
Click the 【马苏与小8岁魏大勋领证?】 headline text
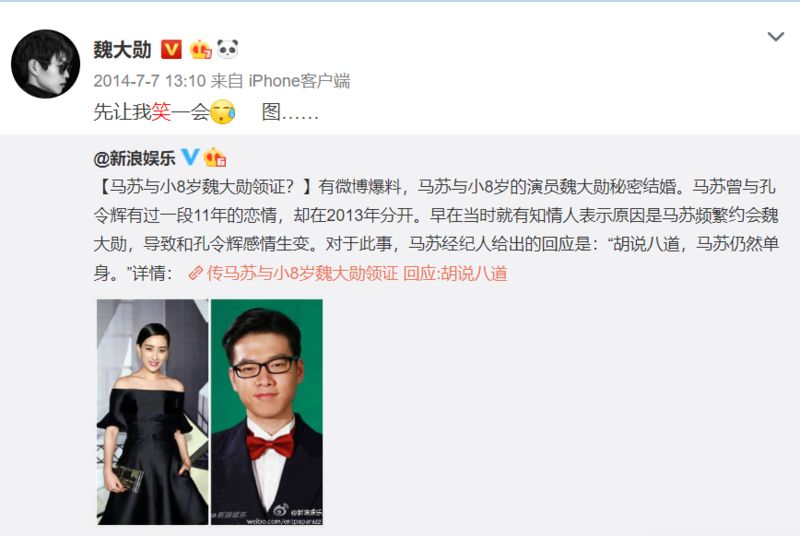point(203,187)
